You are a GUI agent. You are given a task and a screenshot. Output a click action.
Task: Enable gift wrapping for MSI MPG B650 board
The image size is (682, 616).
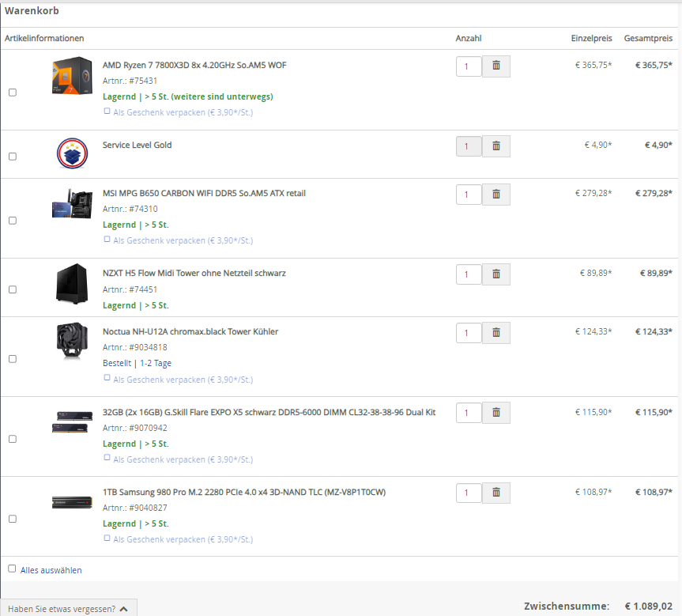click(107, 239)
